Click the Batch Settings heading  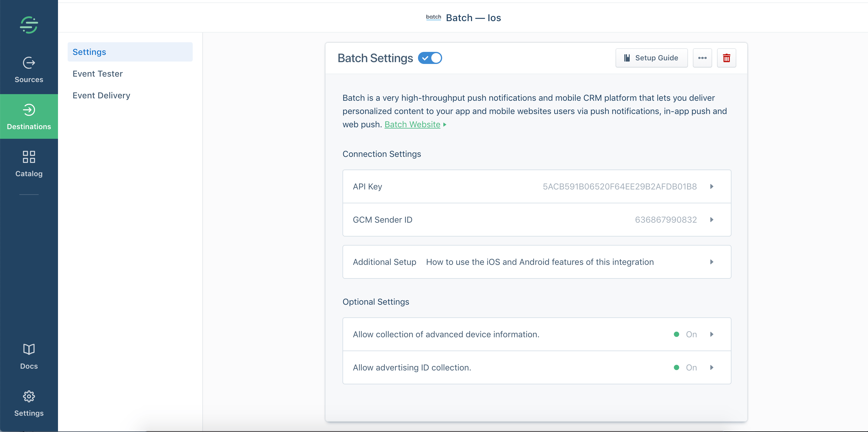(375, 58)
